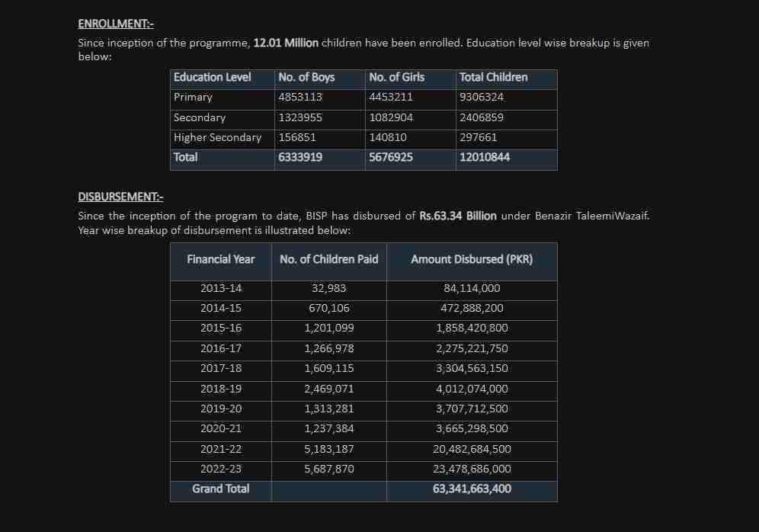Viewport: 759px width, 532px height.
Task: Click the No. of Boys column header
Action: click(x=306, y=77)
